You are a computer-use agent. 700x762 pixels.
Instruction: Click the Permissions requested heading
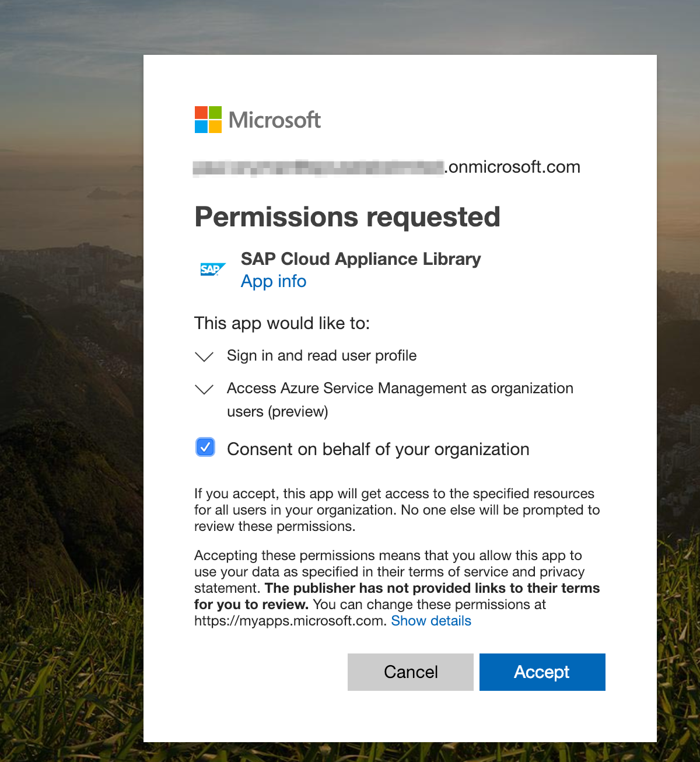347,217
